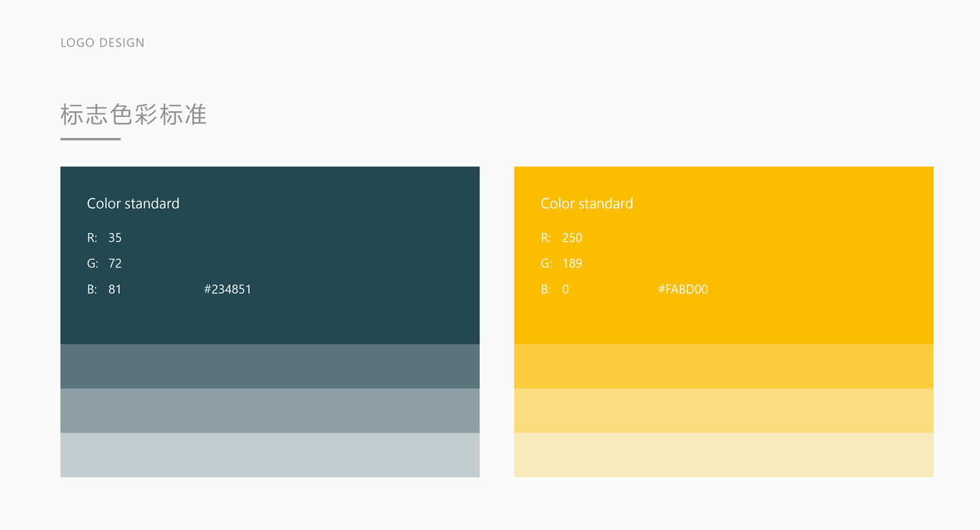Click the LOGO DESIGN header text

pos(103,43)
